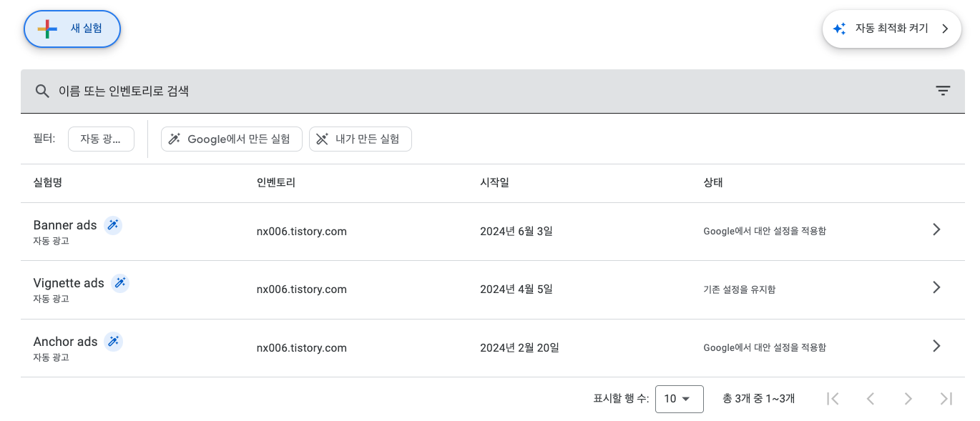Click the edit icon next to Vignette ads

click(x=120, y=283)
